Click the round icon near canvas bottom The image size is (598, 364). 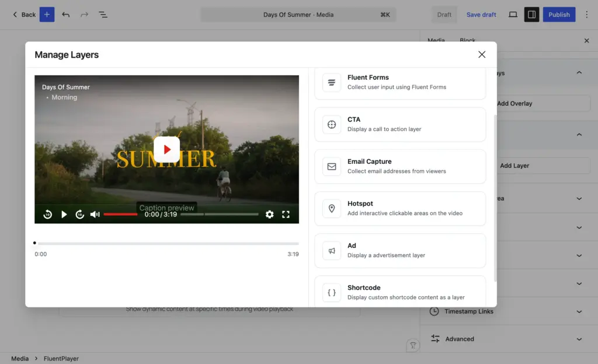coord(413,345)
